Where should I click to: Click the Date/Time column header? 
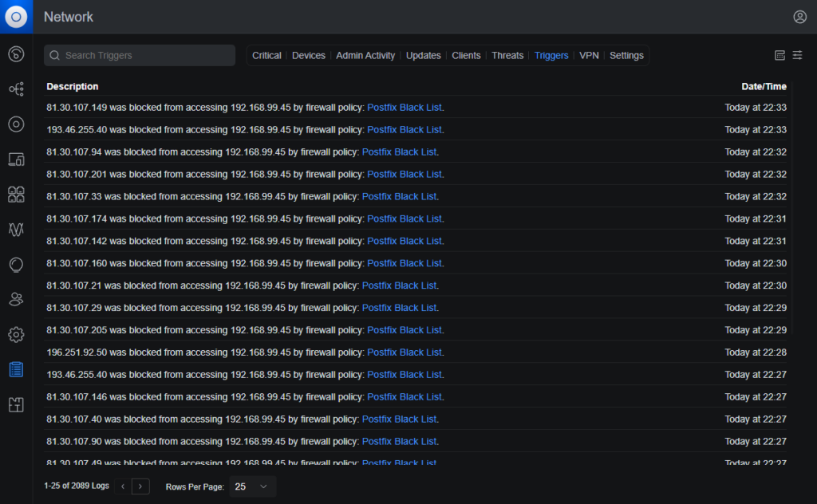(764, 86)
